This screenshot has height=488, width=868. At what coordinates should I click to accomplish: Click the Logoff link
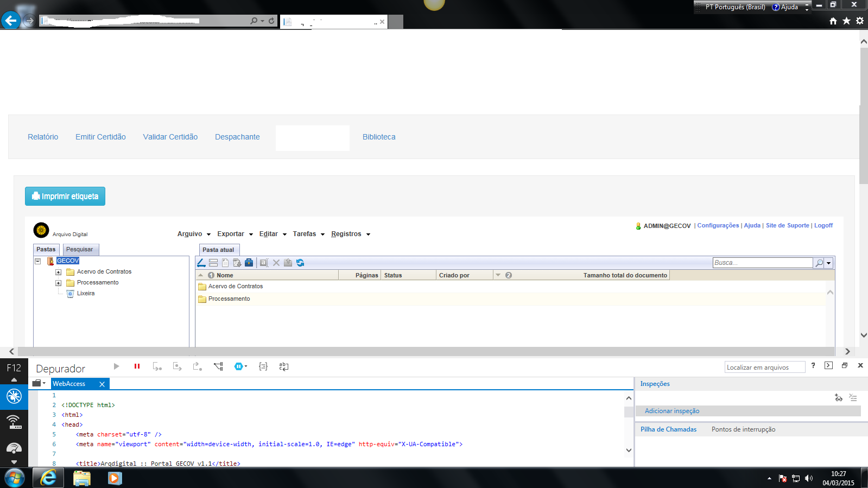[823, 226]
